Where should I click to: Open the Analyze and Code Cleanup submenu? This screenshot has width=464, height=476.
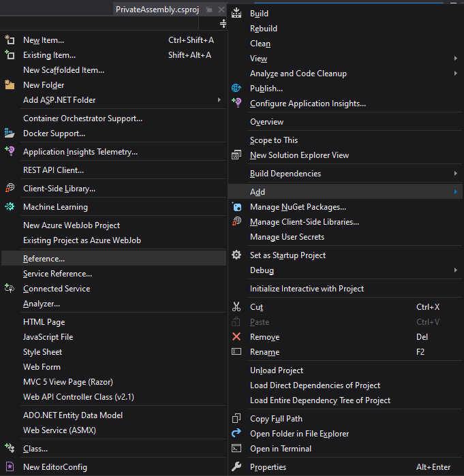click(x=455, y=74)
